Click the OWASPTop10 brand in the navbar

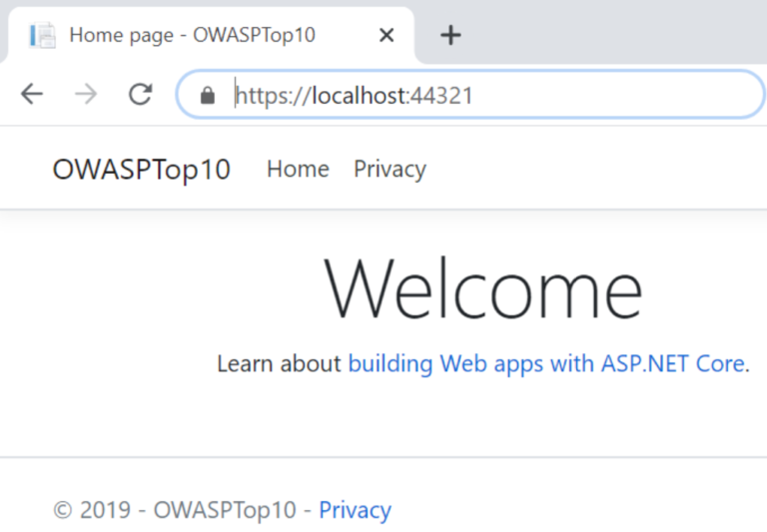tap(141, 170)
